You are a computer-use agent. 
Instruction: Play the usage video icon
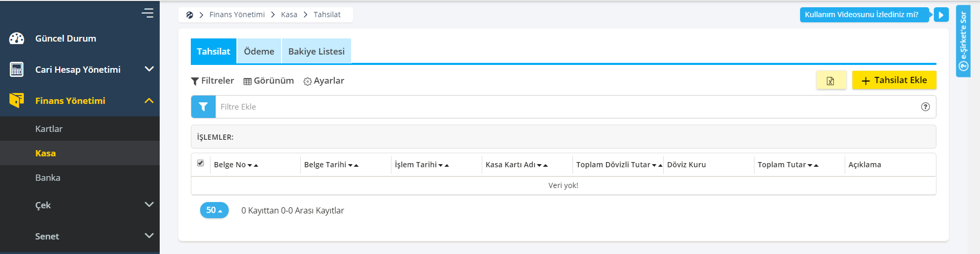point(941,15)
